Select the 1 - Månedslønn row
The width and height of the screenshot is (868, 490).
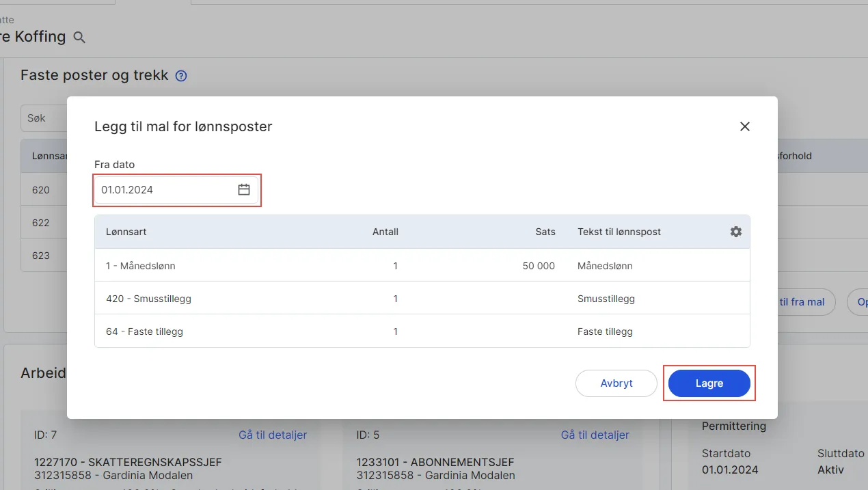pyautogui.click(x=422, y=265)
